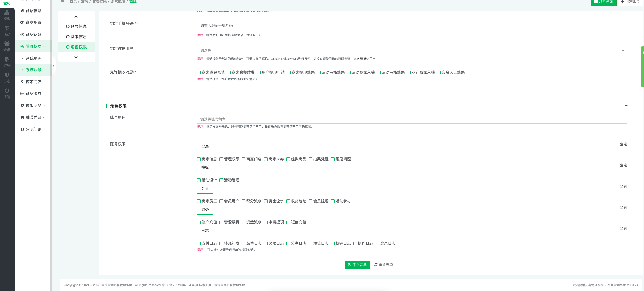Check the 实名认证结果 message checkbox

click(x=439, y=73)
